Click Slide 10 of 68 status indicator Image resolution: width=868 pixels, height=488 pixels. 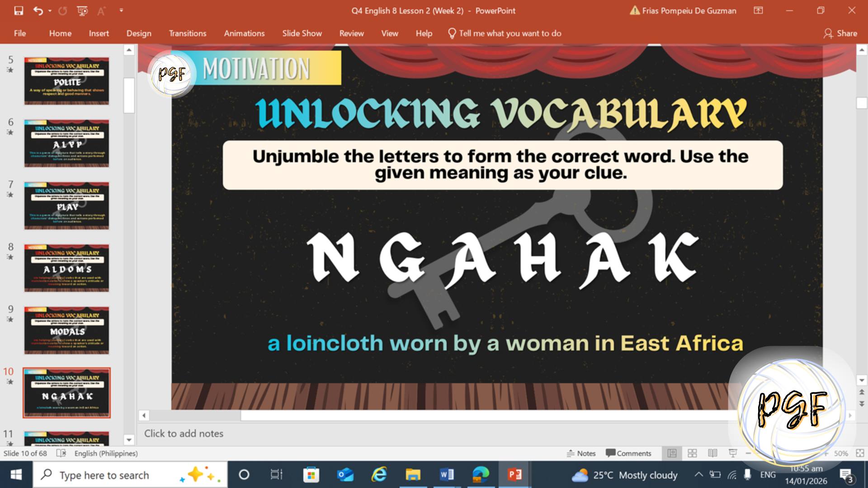25,453
